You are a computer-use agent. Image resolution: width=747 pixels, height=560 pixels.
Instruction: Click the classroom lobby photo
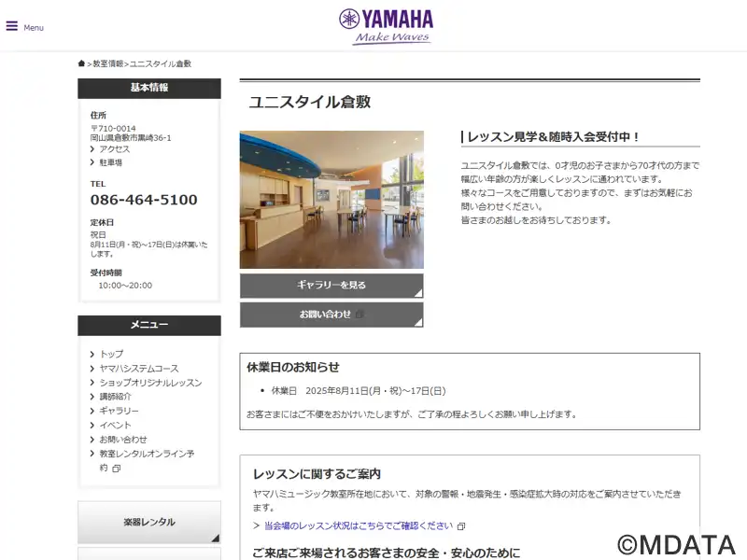pos(331,200)
